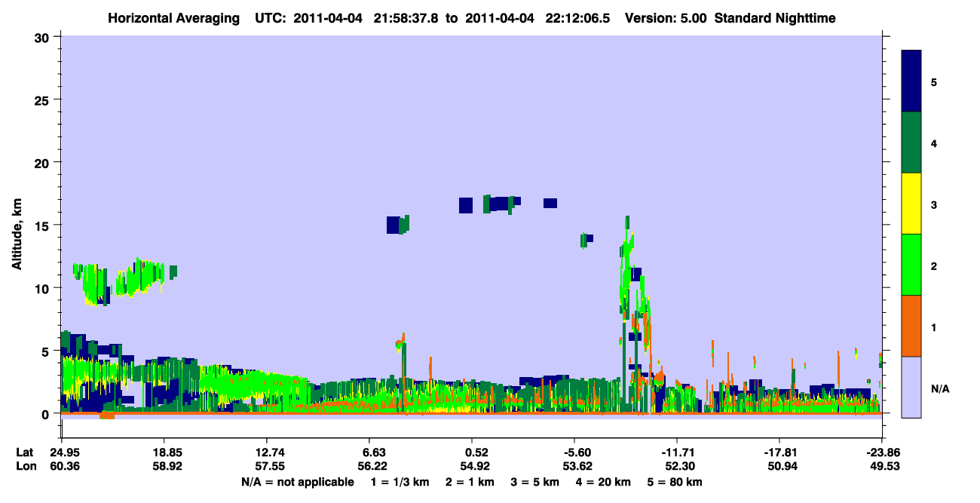Click the y-axis tick label '15'

[43, 225]
